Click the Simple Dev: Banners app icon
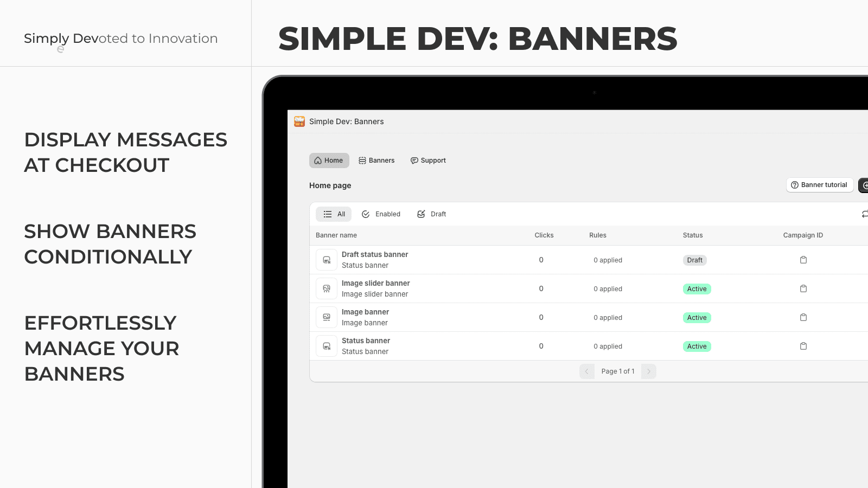This screenshot has height=488, width=868. pyautogui.click(x=299, y=121)
